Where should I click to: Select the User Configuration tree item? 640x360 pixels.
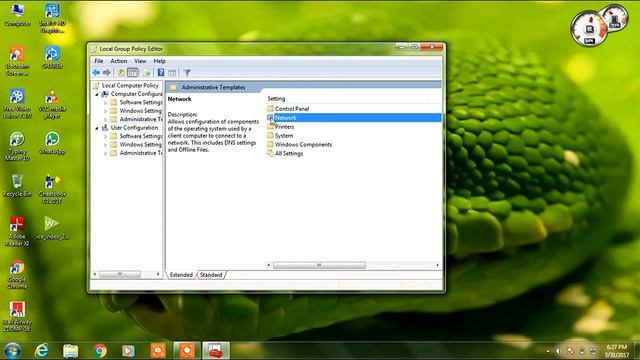pyautogui.click(x=134, y=128)
